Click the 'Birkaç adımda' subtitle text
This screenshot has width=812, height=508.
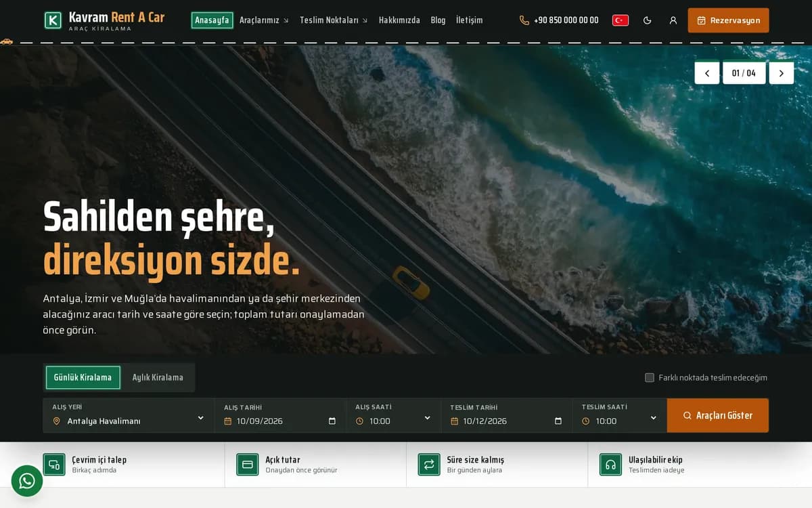[95, 470]
